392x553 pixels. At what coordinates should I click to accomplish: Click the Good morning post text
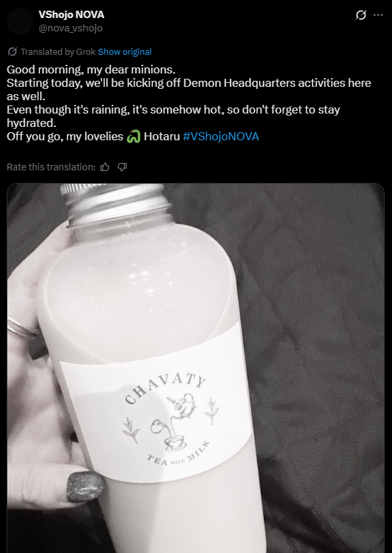coord(91,69)
